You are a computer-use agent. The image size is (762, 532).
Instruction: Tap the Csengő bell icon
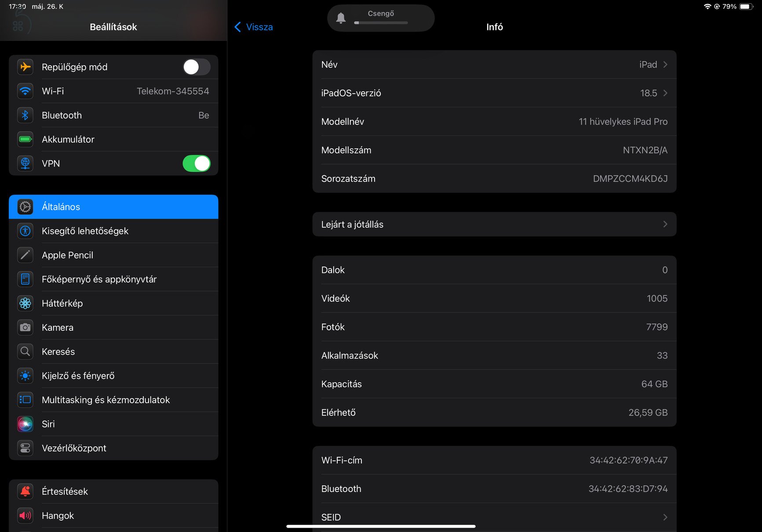tap(341, 18)
